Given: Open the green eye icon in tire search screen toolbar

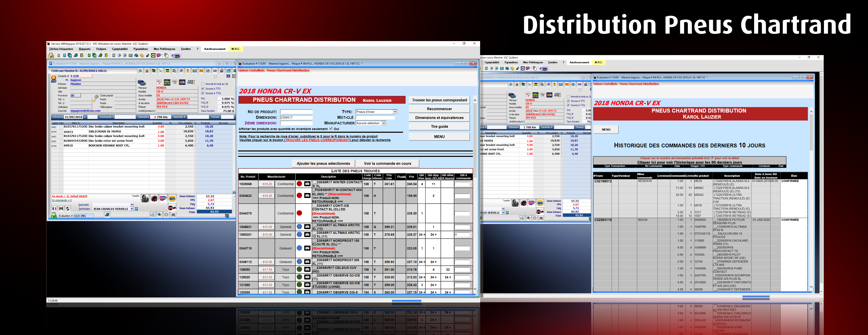Looking at the screenshot, I should [x=176, y=56].
